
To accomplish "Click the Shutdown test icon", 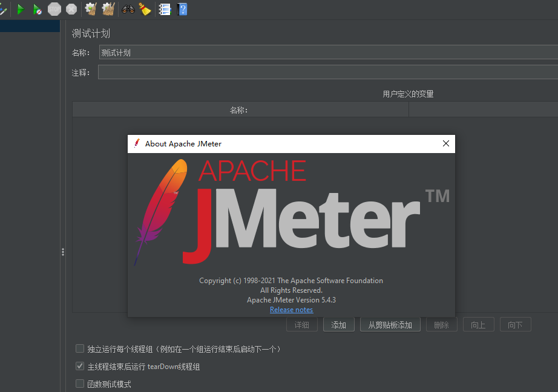I will point(70,9).
